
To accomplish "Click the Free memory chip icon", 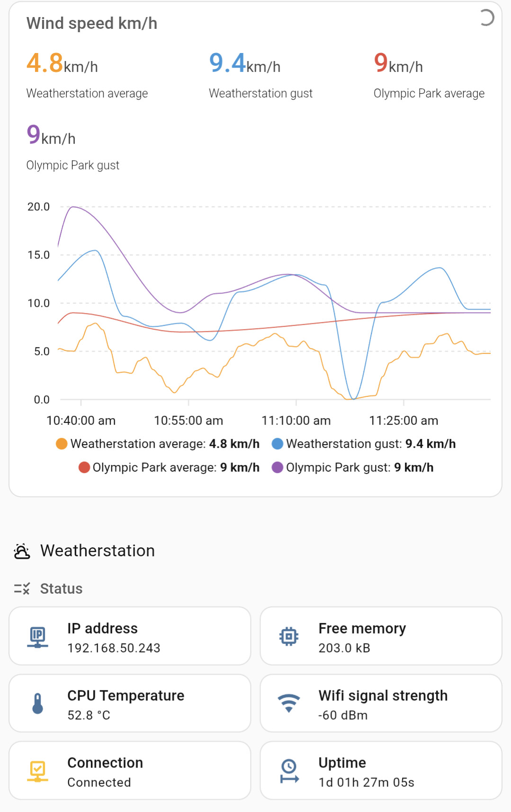I will [288, 636].
